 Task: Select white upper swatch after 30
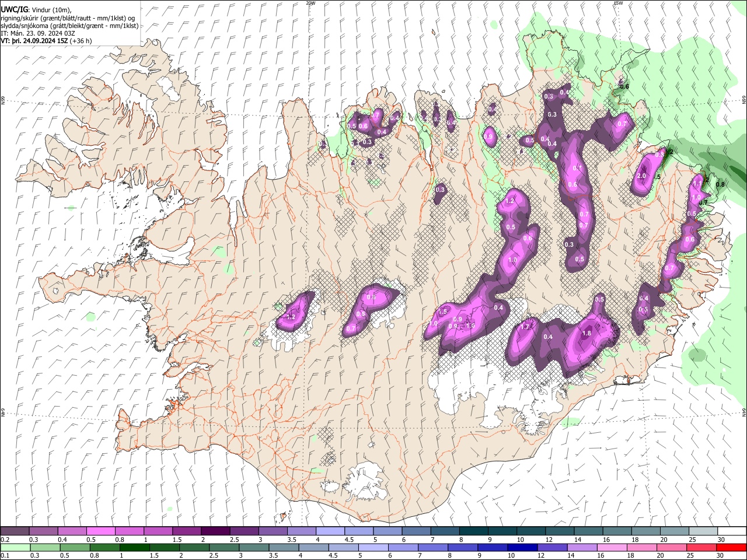732,531
